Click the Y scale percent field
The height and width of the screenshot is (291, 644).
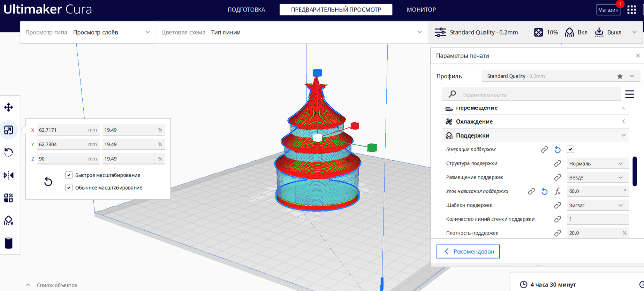[x=134, y=144]
